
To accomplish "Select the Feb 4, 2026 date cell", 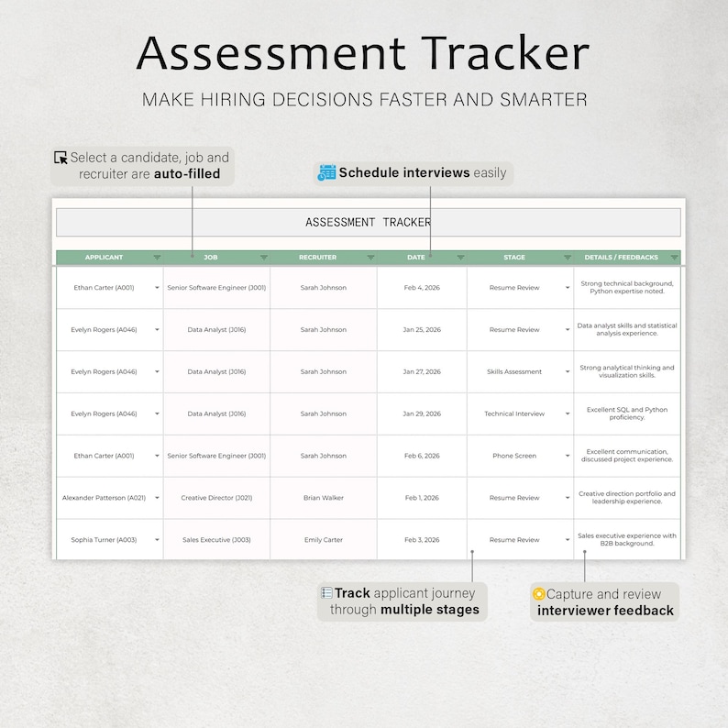I will click(422, 288).
